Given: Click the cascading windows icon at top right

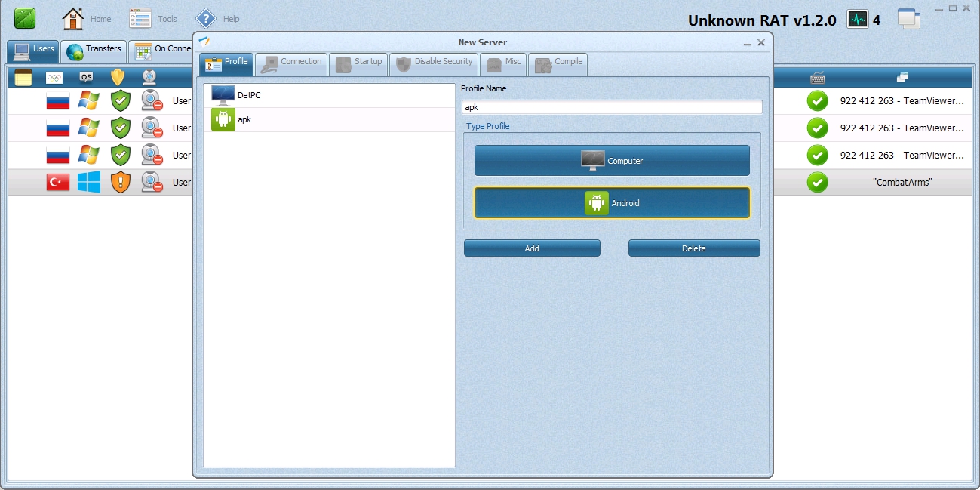Looking at the screenshot, I should click(x=909, y=20).
